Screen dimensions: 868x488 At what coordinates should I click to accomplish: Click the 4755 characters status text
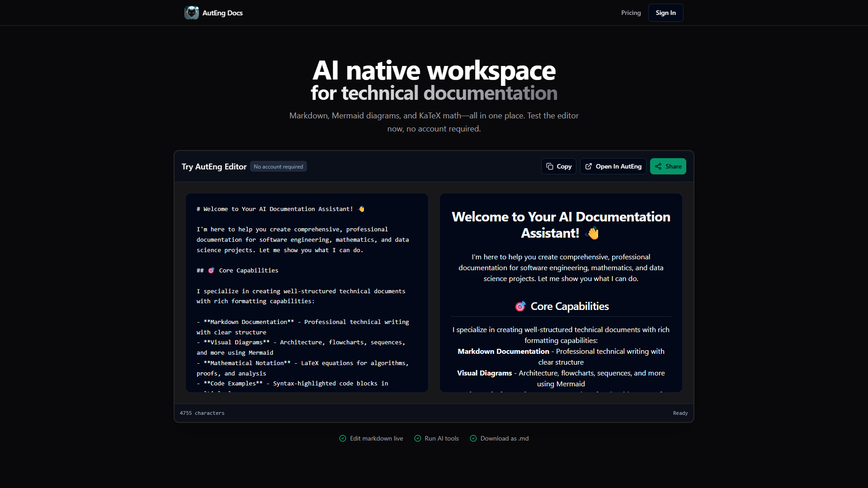click(x=202, y=413)
